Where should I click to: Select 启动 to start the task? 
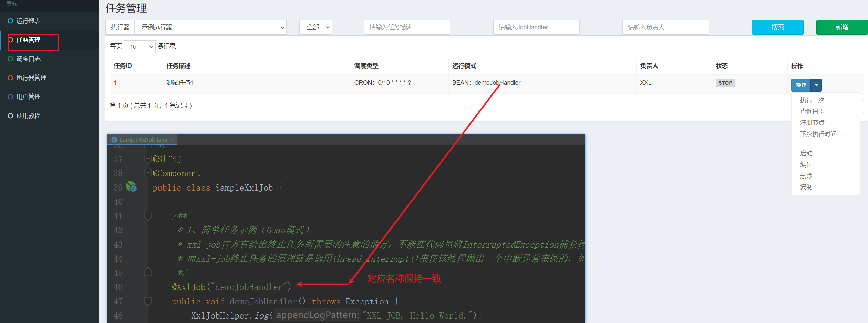coord(806,153)
